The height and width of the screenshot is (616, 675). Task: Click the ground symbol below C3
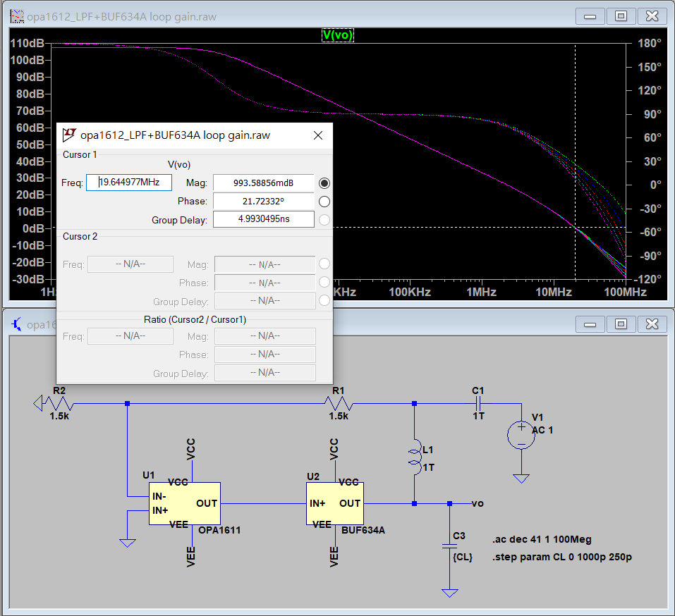pos(450,593)
